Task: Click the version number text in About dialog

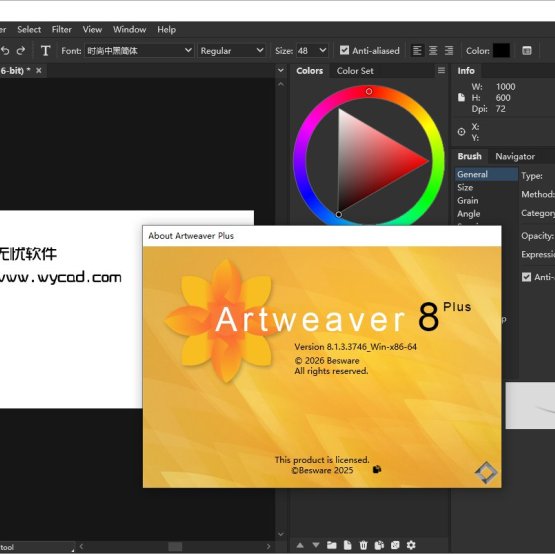Action: (355, 347)
